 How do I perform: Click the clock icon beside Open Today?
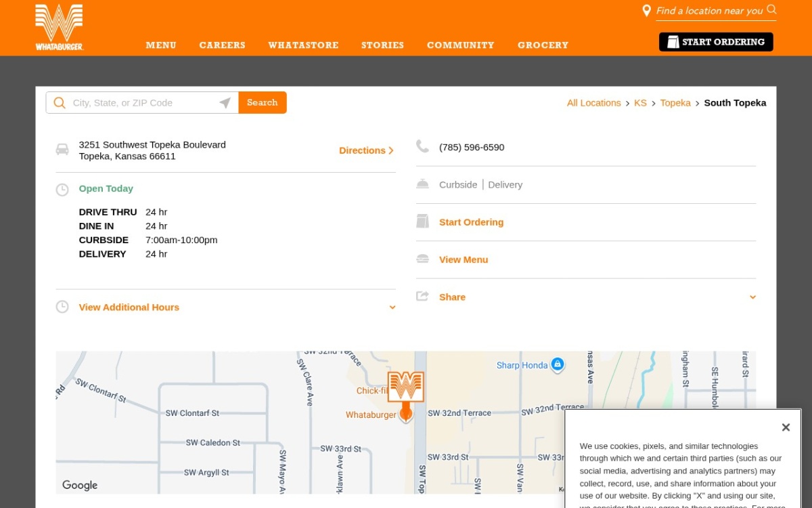coord(62,190)
